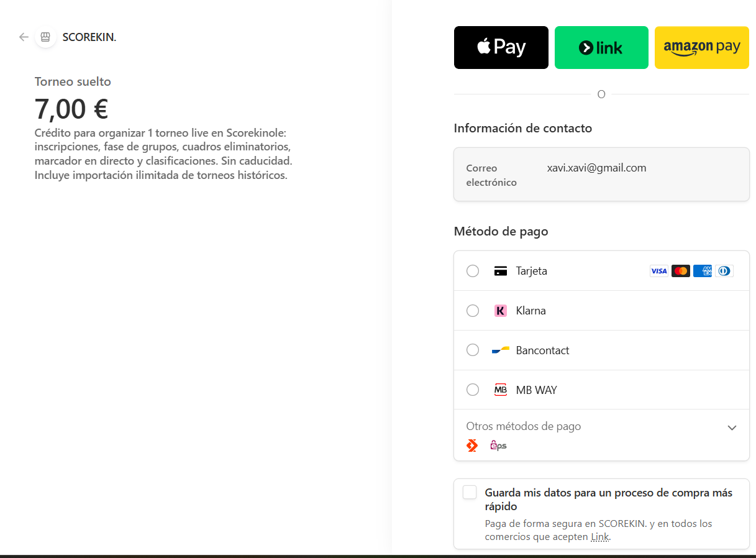Select the Klarna radio option

tap(473, 311)
